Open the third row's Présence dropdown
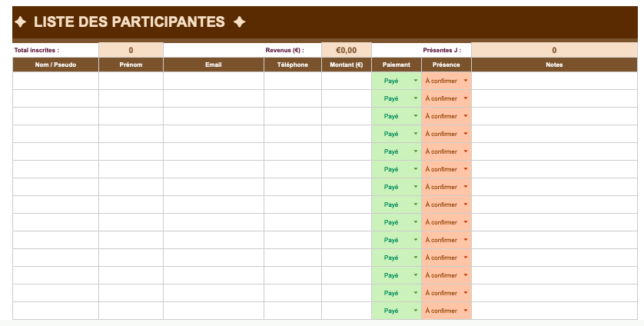This screenshot has height=326, width=644. point(466,116)
